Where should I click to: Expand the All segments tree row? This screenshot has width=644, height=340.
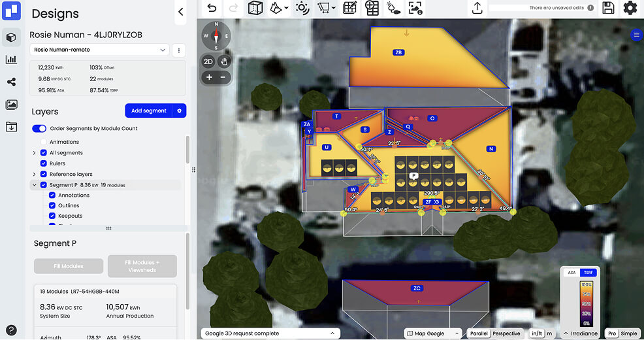pyautogui.click(x=35, y=152)
